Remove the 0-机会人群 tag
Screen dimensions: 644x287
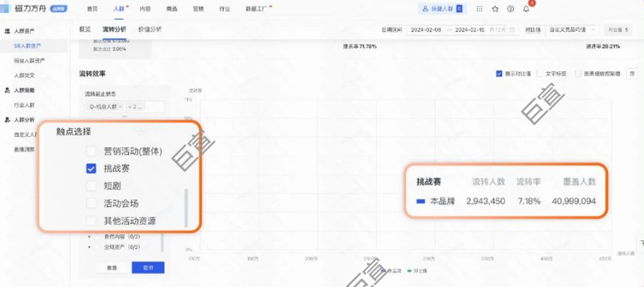[120, 107]
